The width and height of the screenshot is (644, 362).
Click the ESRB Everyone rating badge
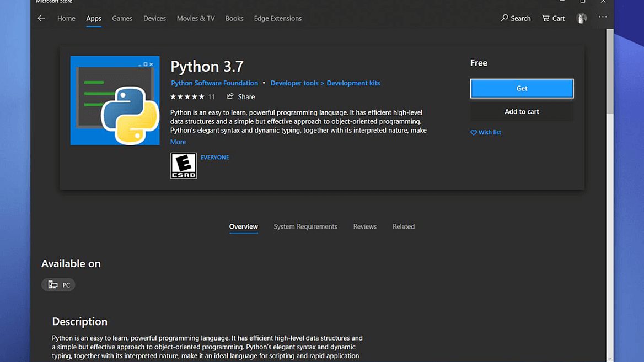click(x=183, y=166)
